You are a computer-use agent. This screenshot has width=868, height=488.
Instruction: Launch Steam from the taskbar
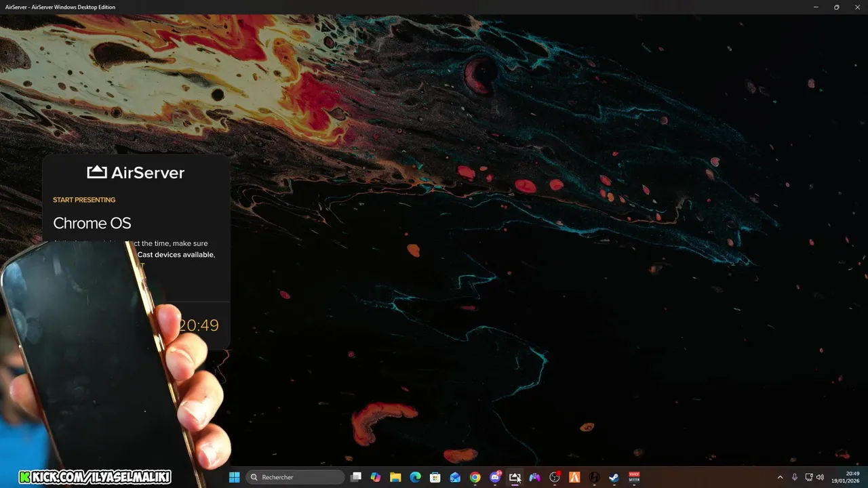[x=614, y=477]
